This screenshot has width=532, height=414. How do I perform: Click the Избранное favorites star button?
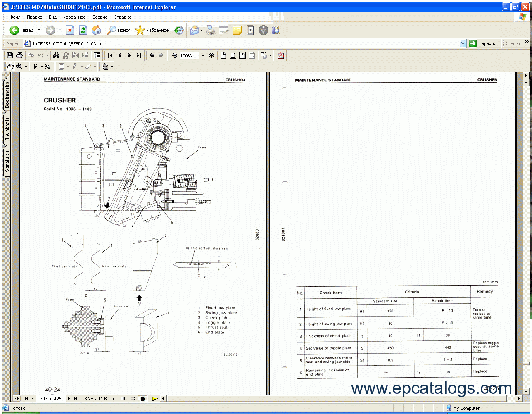pyautogui.click(x=152, y=30)
